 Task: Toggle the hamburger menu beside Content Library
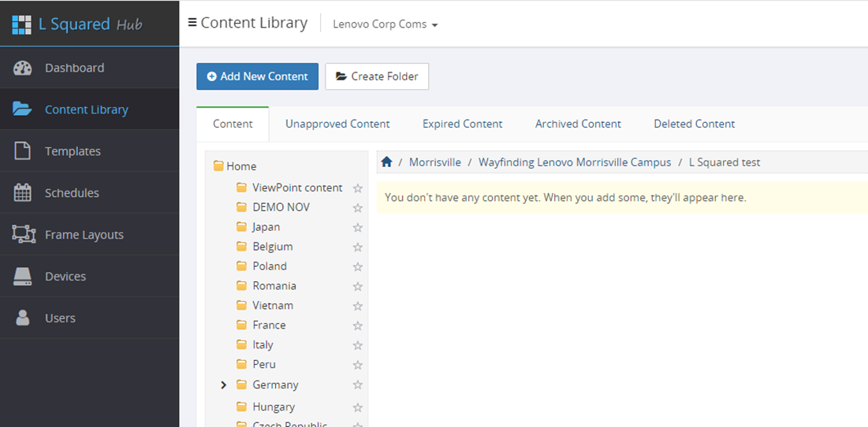point(192,23)
